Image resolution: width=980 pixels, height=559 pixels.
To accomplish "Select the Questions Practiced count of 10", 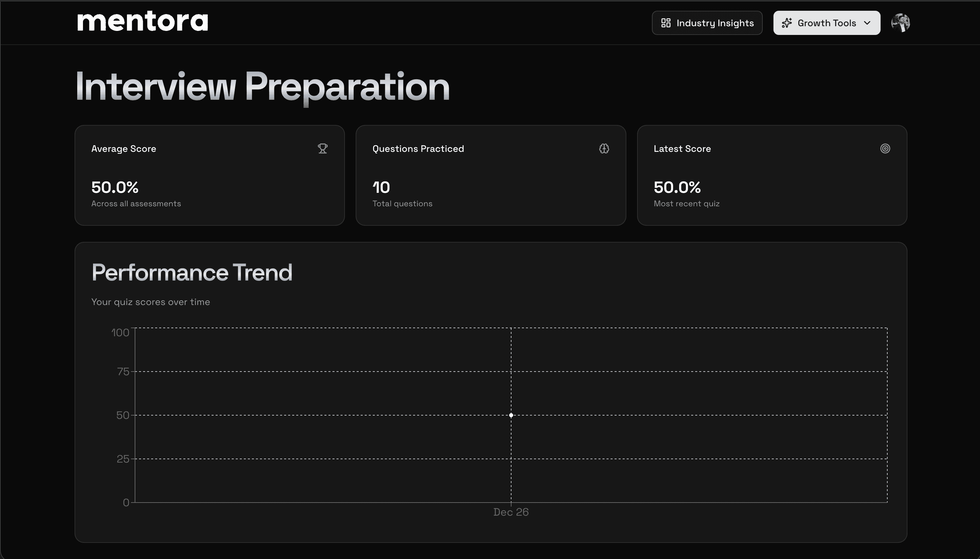I will coord(381,187).
